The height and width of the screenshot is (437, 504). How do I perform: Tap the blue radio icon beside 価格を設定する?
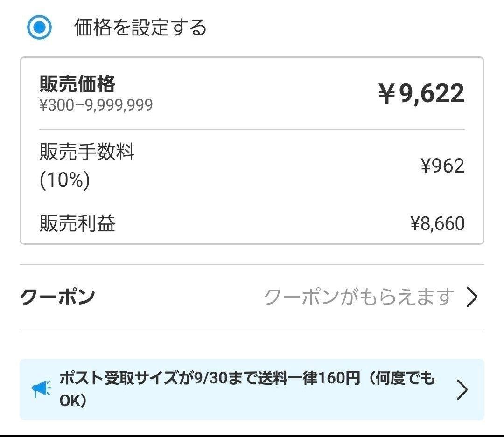pyautogui.click(x=39, y=27)
